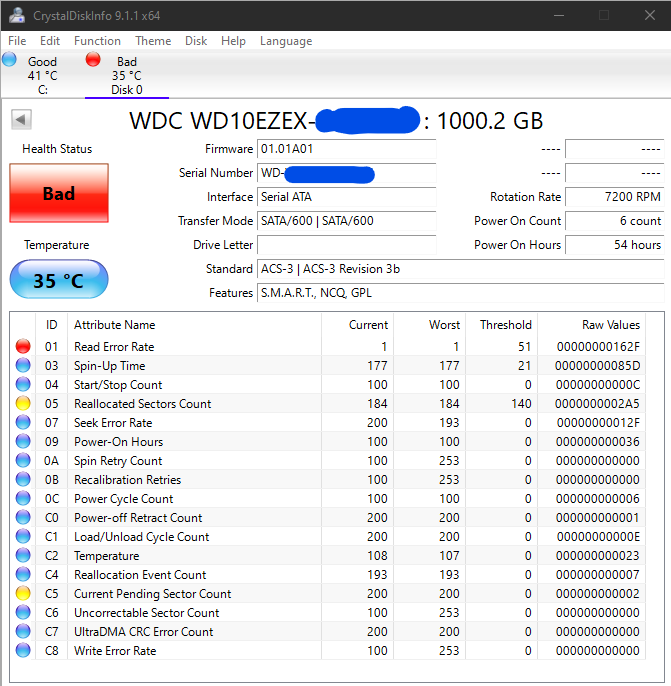
Task: Click raw value 0000000002A5
Action: pos(597,403)
